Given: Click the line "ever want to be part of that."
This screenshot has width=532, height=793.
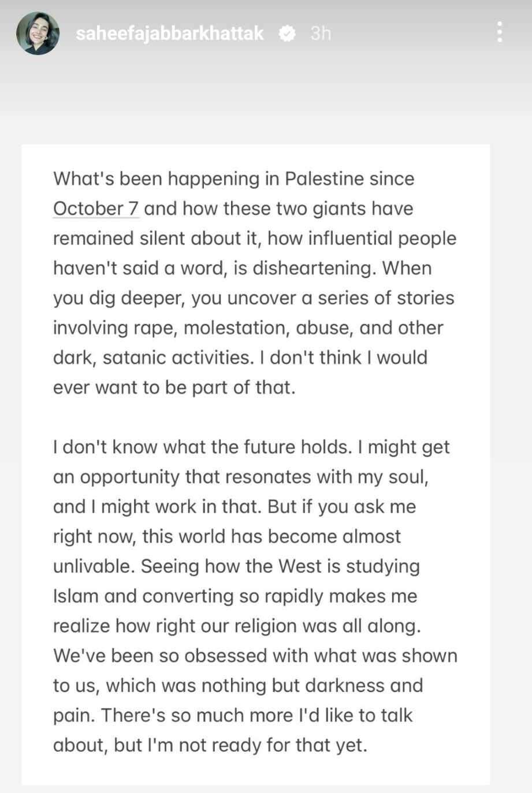Looking at the screenshot, I should tap(174, 387).
